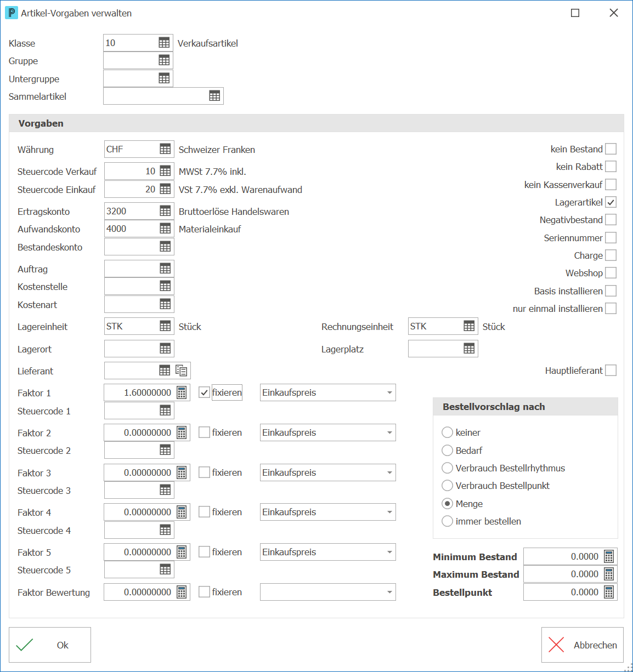This screenshot has height=672, width=633.
Task: Open the Klasse lookup table icon
Action: point(164,43)
